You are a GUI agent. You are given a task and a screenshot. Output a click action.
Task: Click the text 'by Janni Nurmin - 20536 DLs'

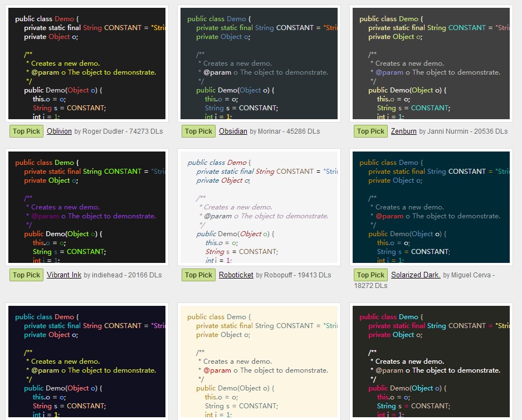point(463,131)
